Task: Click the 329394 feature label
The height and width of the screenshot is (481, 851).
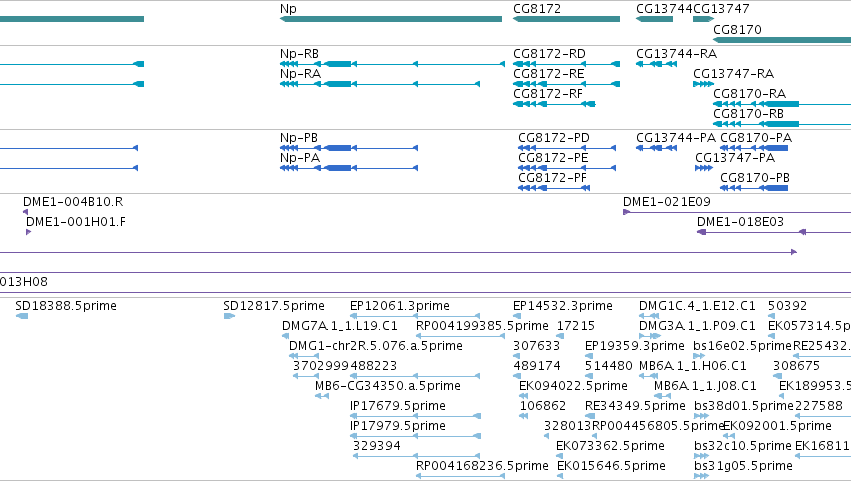Action: 377,447
